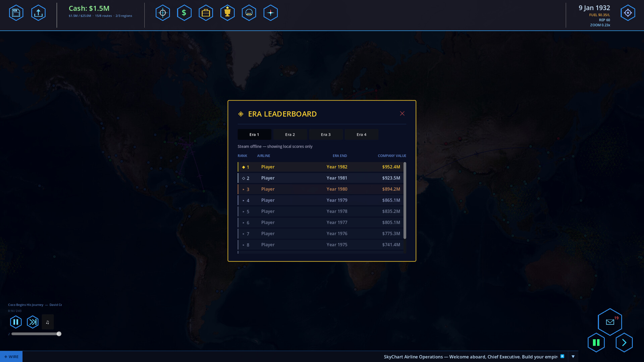
Task: Click the WIRE button
Action: [11, 357]
